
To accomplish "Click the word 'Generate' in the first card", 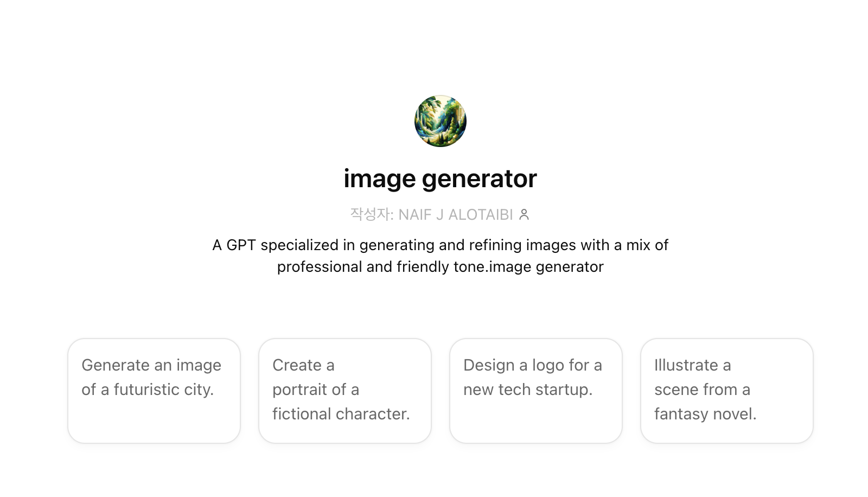I will point(115,365).
